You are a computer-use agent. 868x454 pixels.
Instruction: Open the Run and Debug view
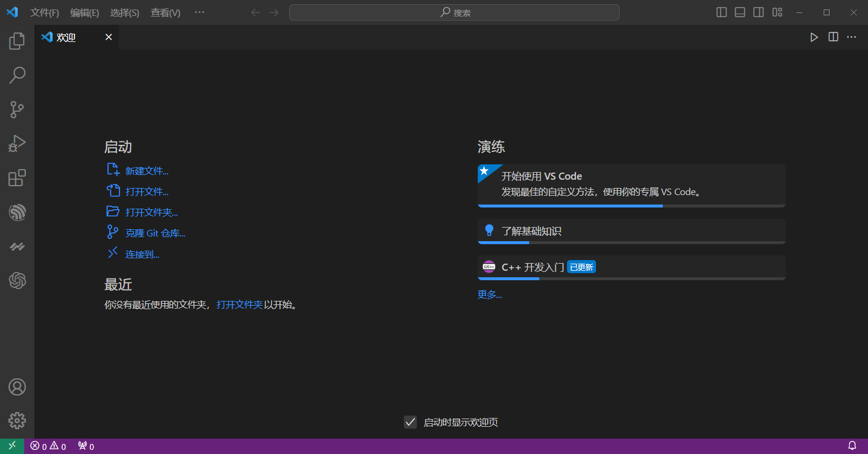pyautogui.click(x=17, y=144)
